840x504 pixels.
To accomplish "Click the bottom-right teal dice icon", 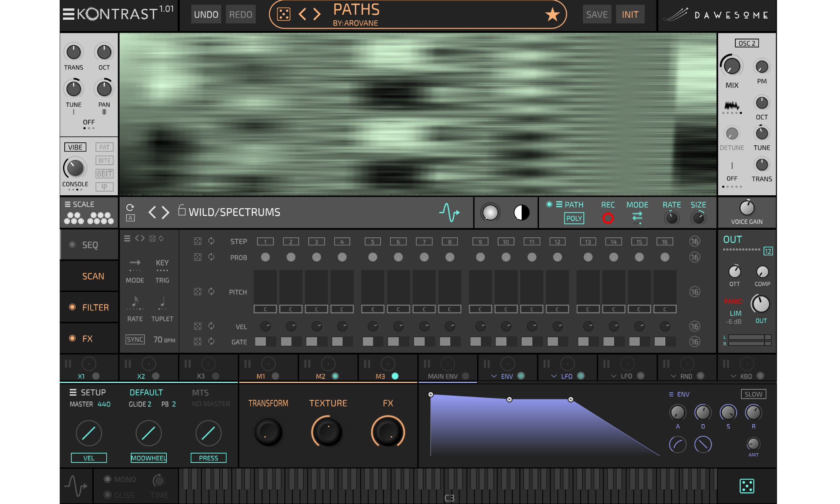I will (747, 486).
